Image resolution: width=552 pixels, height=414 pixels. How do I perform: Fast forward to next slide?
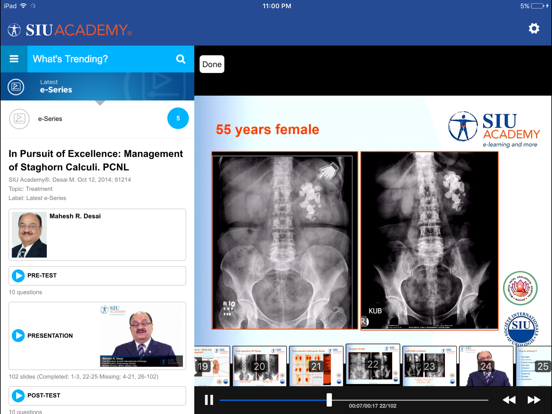point(534,400)
